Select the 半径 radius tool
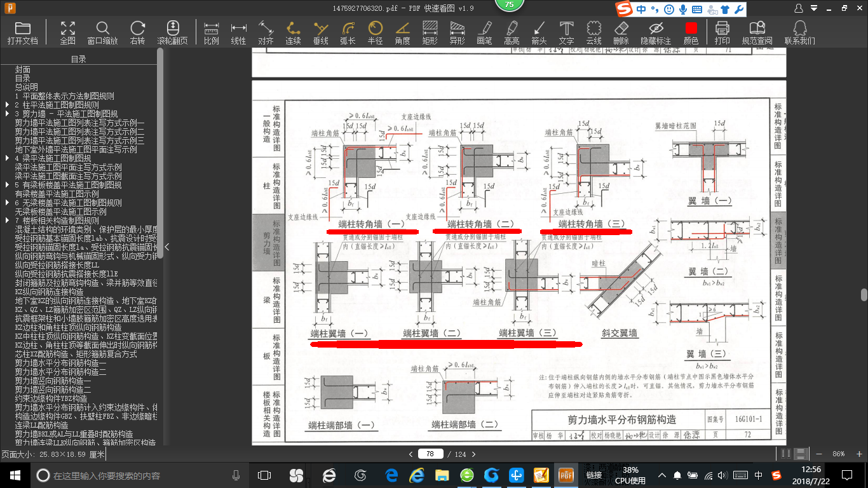This screenshot has width=868, height=488. click(x=376, y=32)
